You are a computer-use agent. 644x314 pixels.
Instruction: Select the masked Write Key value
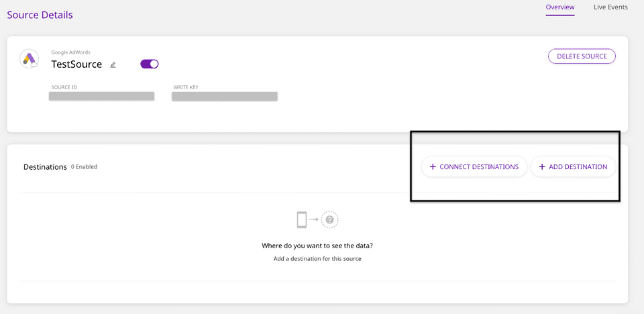(225, 97)
